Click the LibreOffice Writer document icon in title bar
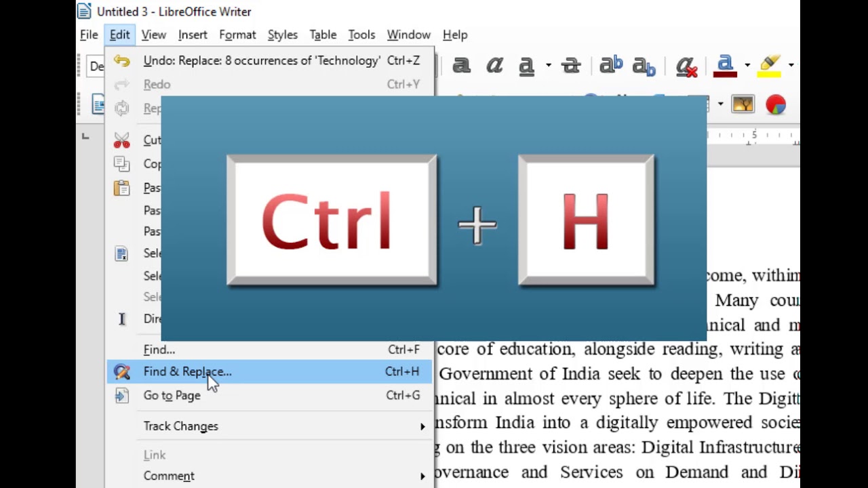 [84, 11]
